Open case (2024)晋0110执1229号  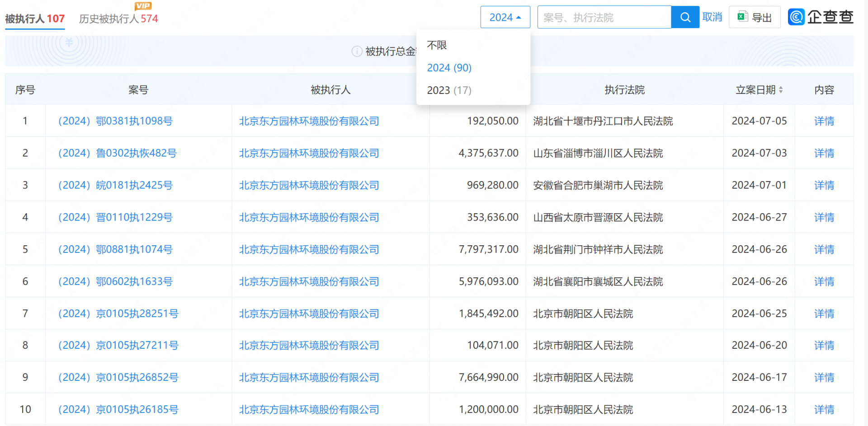click(x=115, y=217)
